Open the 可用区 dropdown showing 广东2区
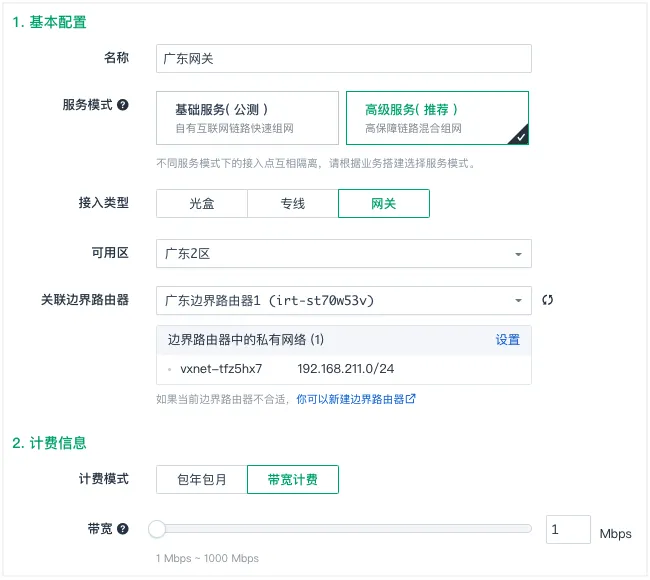650x580 pixels. pyautogui.click(x=343, y=254)
